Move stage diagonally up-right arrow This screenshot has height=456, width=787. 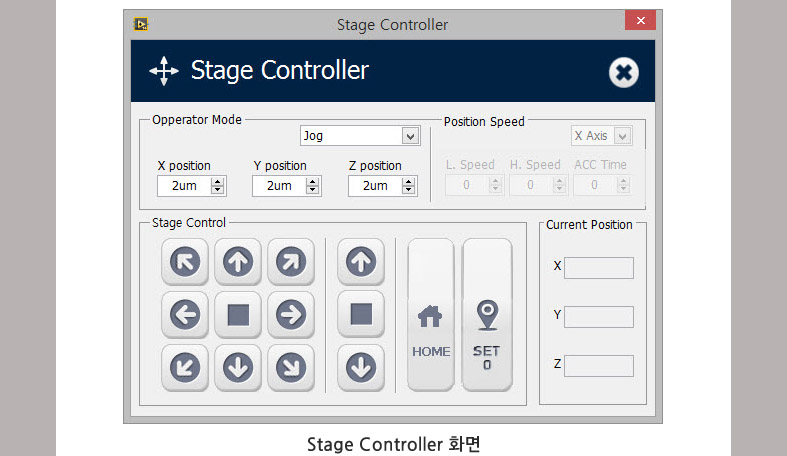pos(291,261)
